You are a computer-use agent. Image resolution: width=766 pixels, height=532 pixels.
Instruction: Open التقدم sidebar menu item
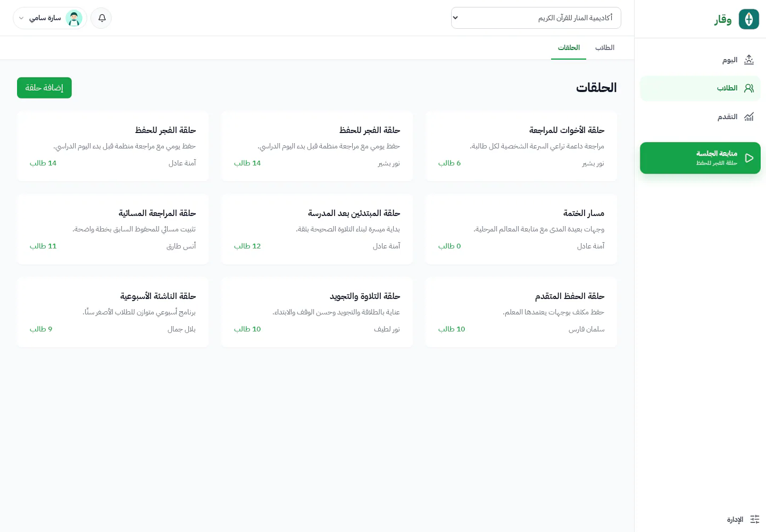point(700,117)
